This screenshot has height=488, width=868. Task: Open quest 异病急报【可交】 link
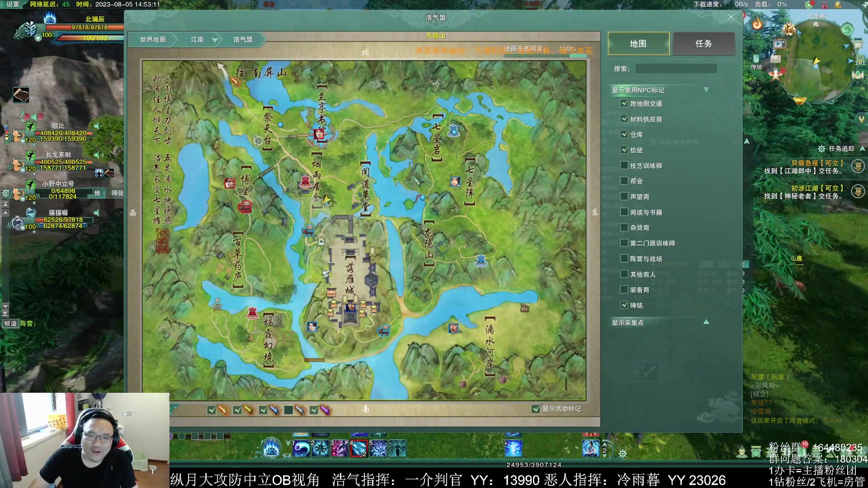817,163
